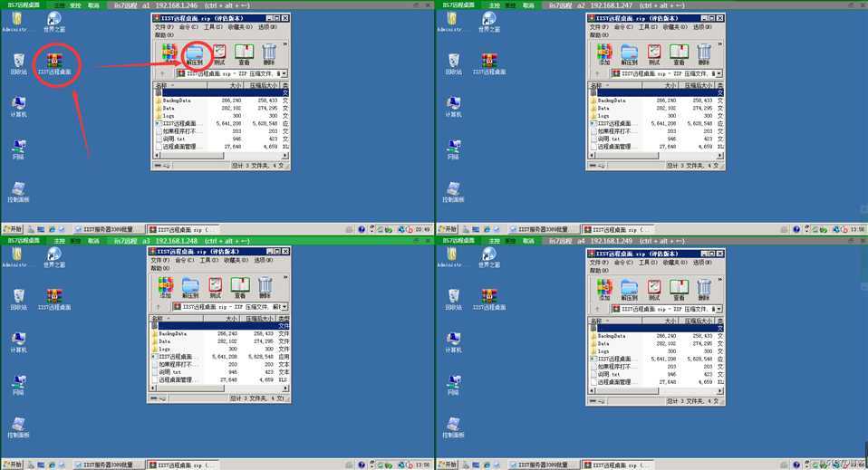
Task: Open the 帮助 menu in pane a2's WinRAR
Action: (598, 34)
